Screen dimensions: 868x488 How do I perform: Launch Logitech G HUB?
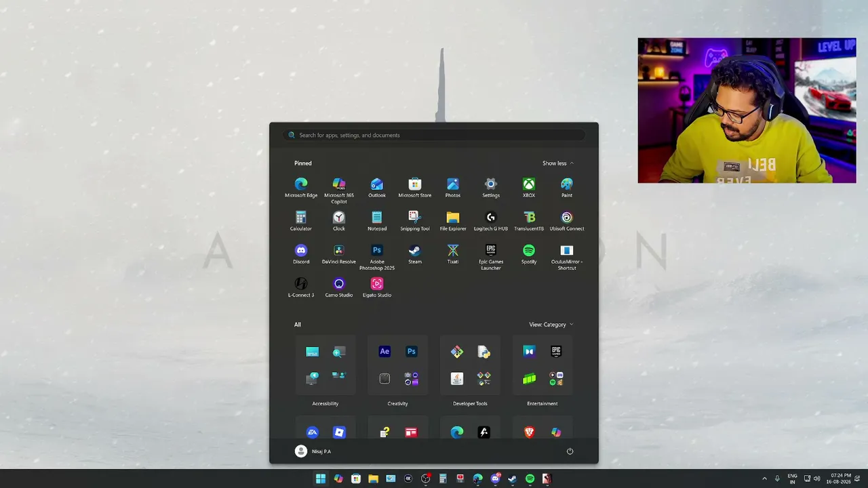point(491,220)
